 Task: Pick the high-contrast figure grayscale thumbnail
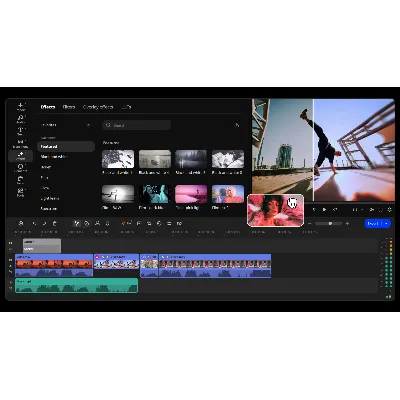(118, 194)
